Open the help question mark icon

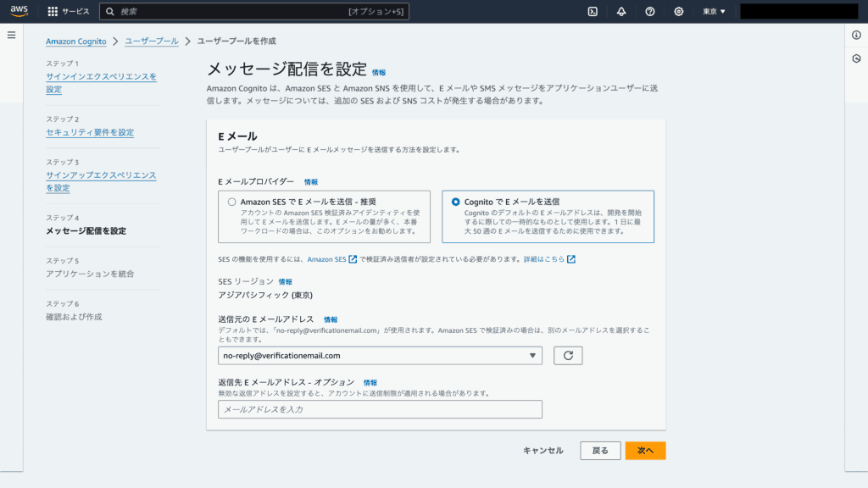(x=650, y=12)
